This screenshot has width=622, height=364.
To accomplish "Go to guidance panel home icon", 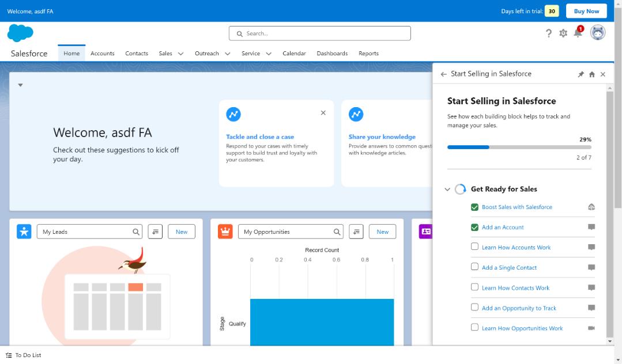I will point(591,74).
